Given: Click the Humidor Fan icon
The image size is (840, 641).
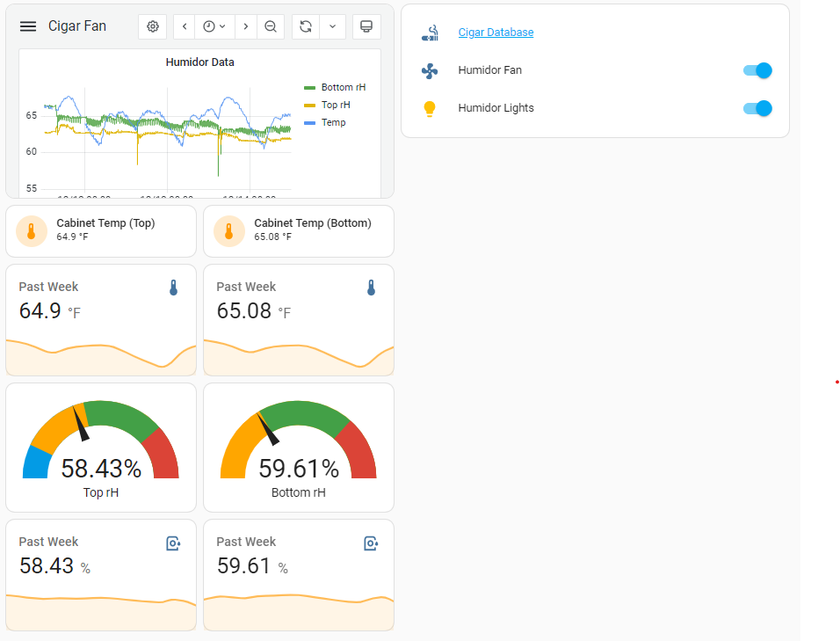Looking at the screenshot, I should (430, 70).
